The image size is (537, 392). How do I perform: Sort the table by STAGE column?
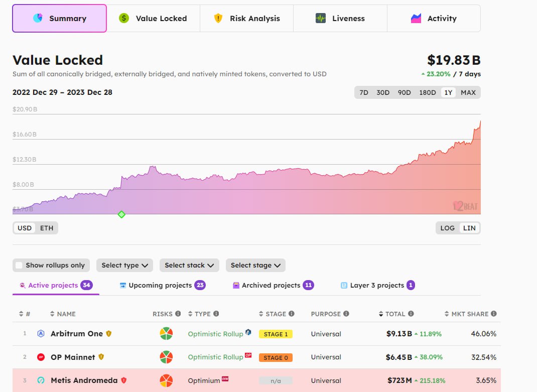(x=273, y=314)
